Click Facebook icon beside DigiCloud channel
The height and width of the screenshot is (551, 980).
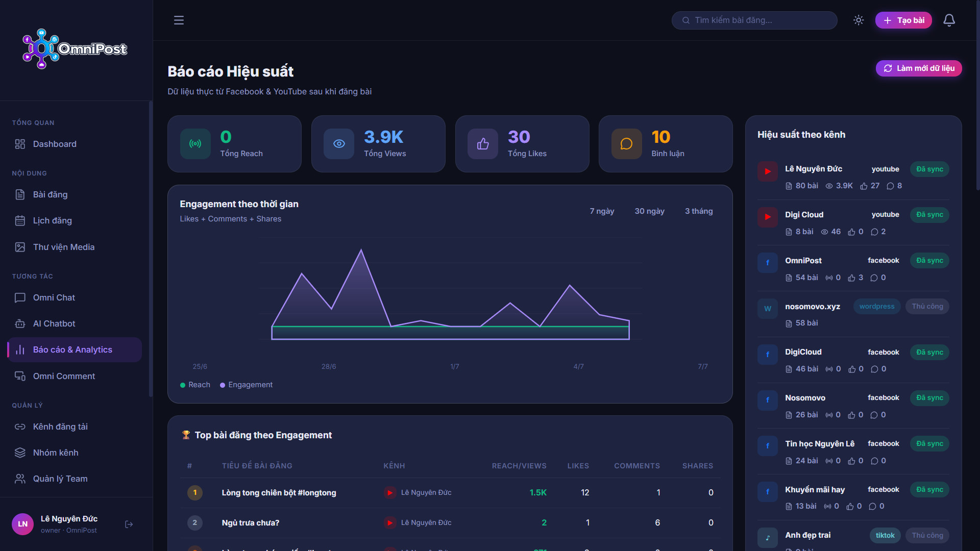tap(768, 355)
